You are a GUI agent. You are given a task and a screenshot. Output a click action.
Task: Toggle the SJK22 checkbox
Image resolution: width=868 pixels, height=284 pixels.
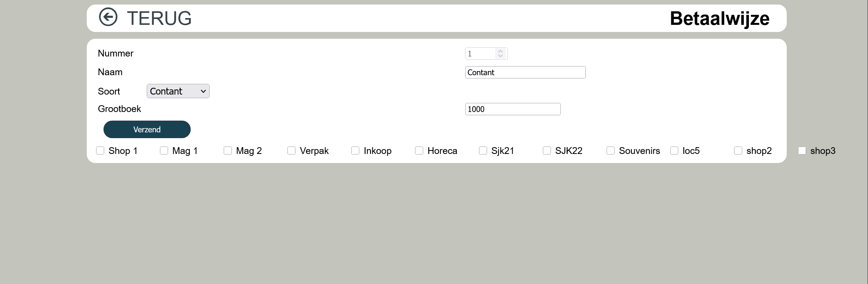[x=547, y=151]
